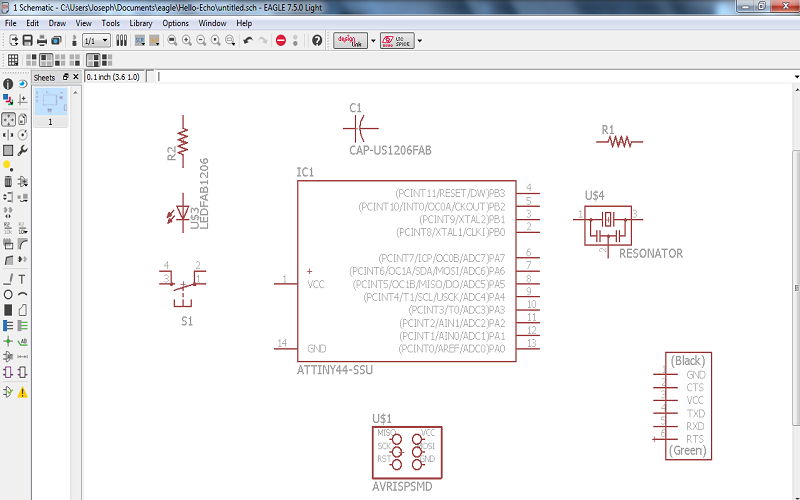Open the Window menu
This screenshot has width=800, height=500.
[212, 23]
